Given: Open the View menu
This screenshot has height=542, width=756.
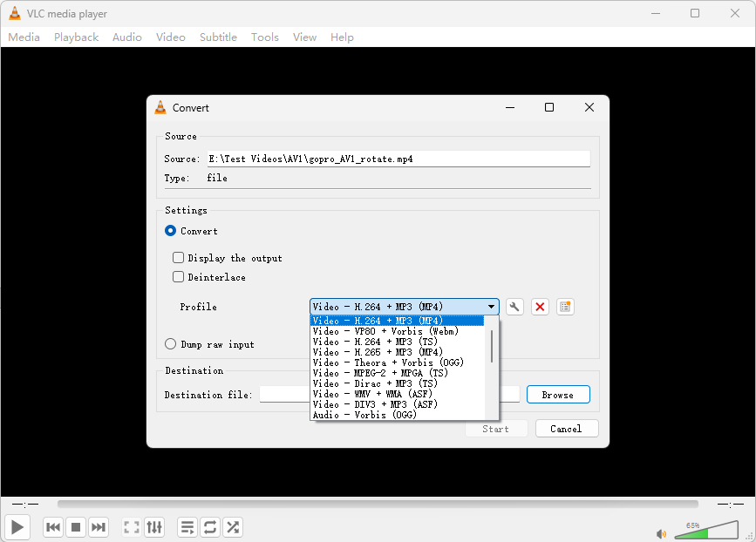Looking at the screenshot, I should click(304, 37).
